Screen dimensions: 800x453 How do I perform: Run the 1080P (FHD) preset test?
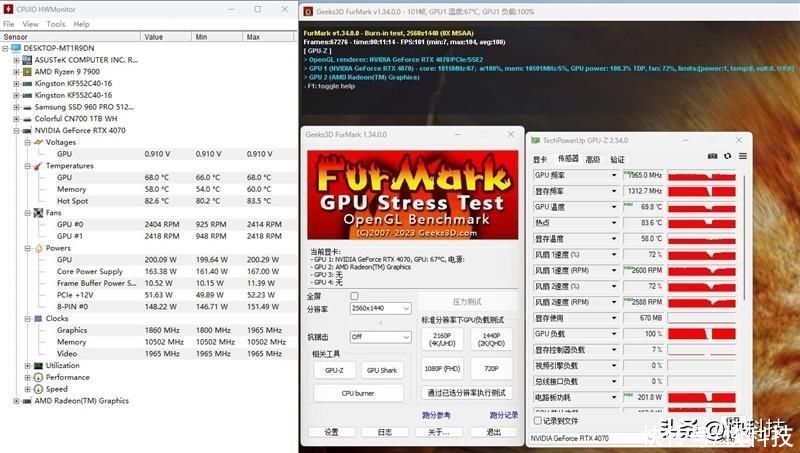[442, 368]
